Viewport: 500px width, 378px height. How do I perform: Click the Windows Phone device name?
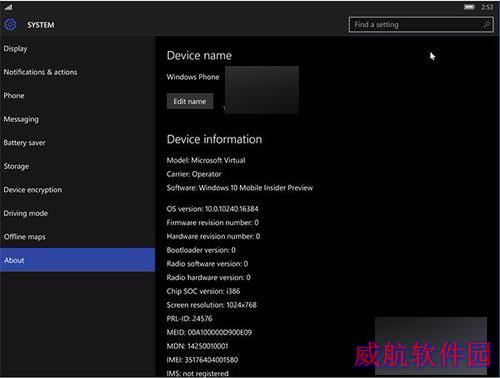(193, 77)
